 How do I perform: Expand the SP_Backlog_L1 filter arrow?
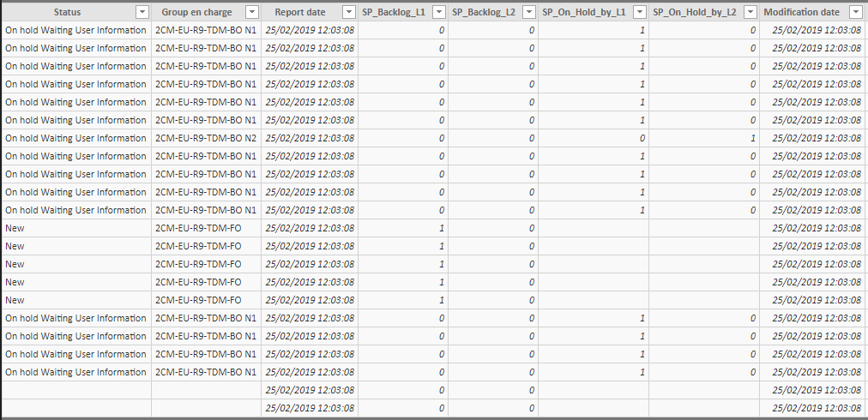click(439, 12)
